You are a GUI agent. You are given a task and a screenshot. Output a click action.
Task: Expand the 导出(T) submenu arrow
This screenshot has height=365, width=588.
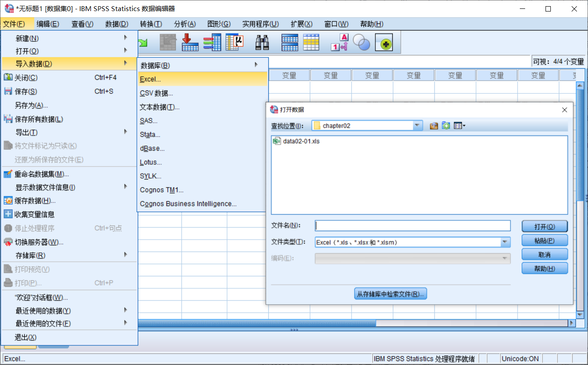coord(126,132)
